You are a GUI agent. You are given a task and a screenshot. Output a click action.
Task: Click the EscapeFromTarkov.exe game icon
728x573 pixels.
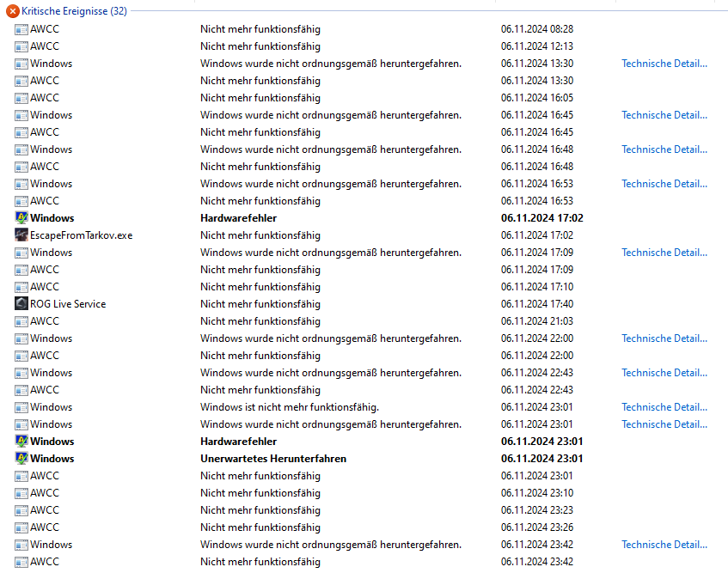[x=21, y=235]
